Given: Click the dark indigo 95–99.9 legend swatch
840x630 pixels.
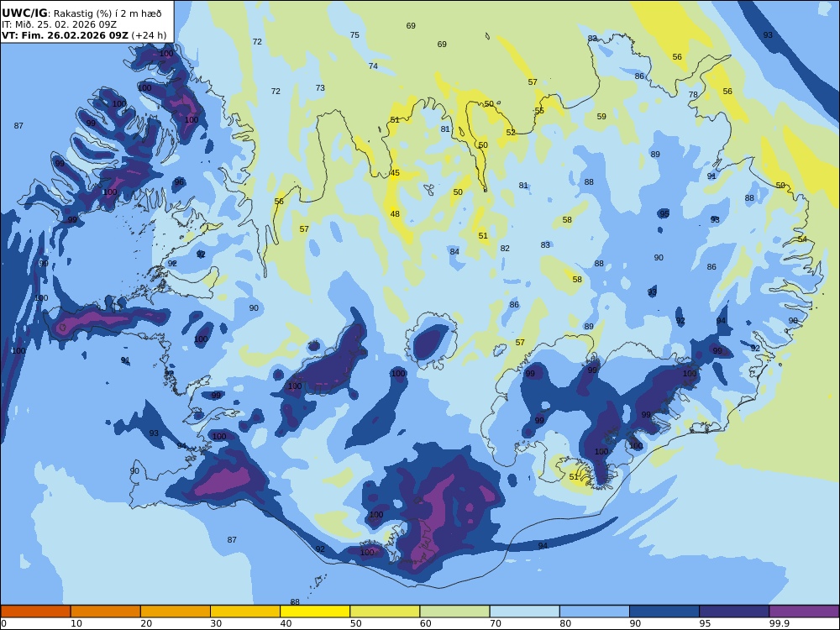Looking at the screenshot, I should pyautogui.click(x=734, y=612).
